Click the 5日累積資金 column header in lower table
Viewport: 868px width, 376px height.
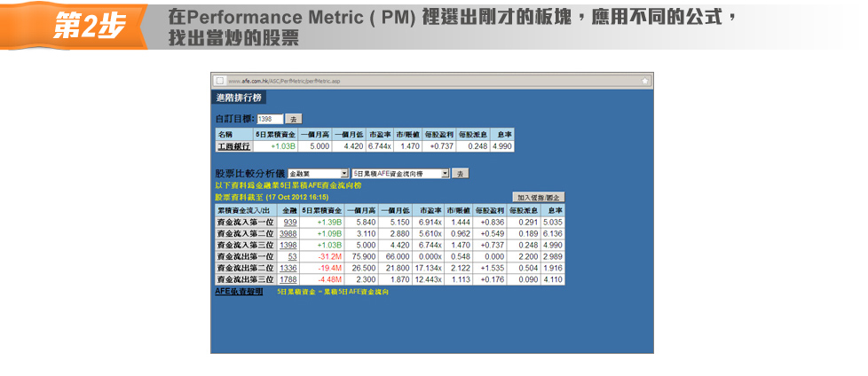click(x=321, y=210)
